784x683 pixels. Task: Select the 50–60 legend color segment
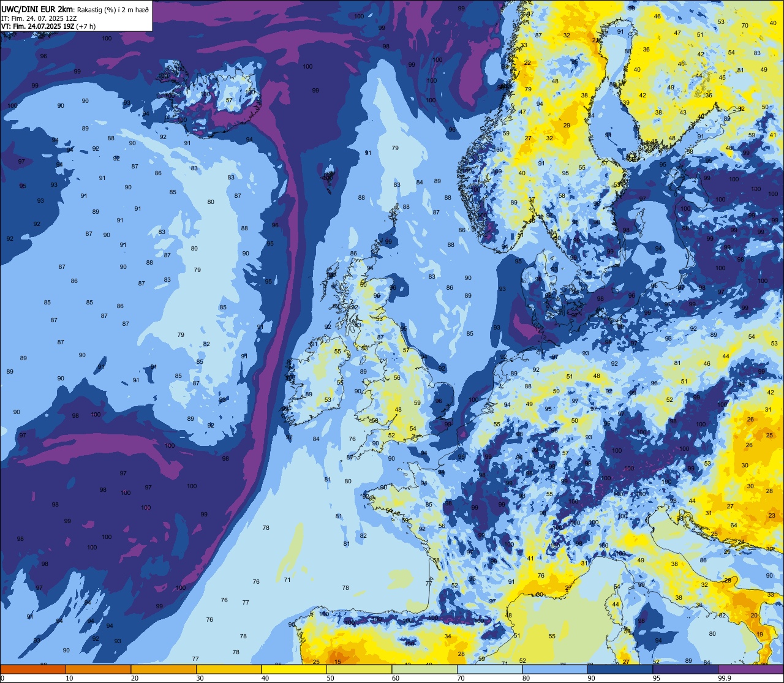pyautogui.click(x=359, y=669)
